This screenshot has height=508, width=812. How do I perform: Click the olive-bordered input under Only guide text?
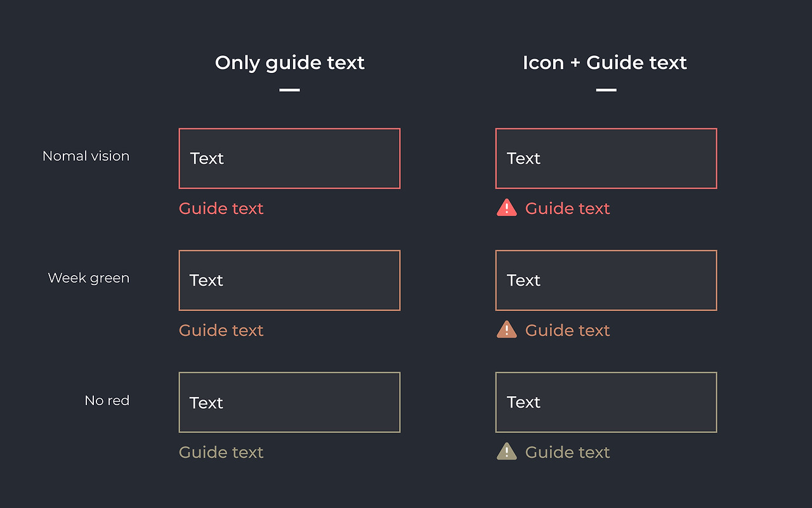pos(289,403)
